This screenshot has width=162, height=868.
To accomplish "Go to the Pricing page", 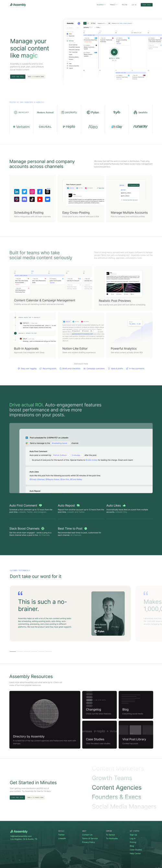I will pyautogui.click(x=124, y=5).
